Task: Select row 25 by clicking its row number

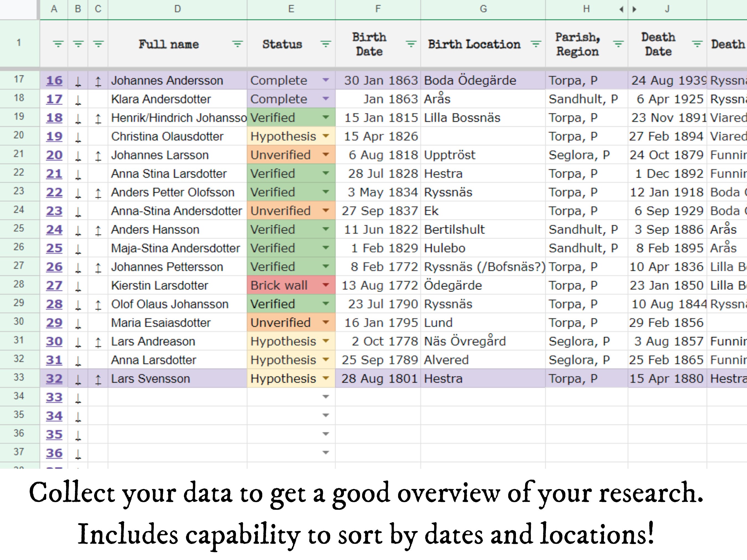Action: click(x=19, y=229)
